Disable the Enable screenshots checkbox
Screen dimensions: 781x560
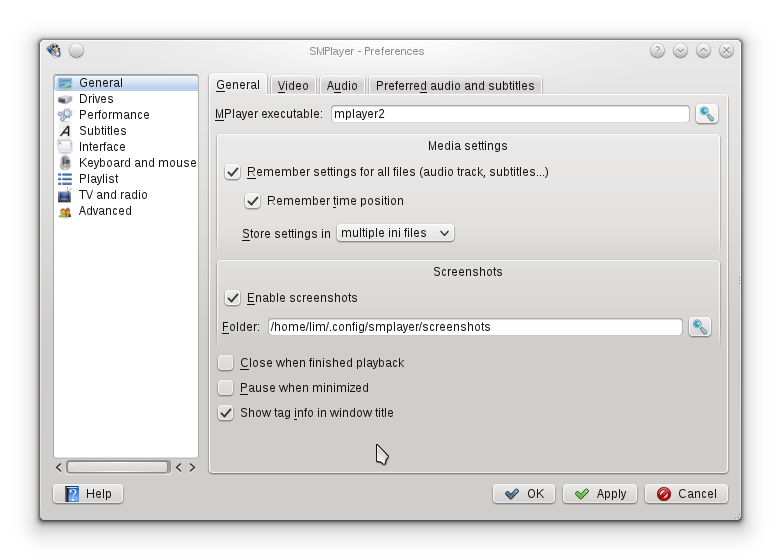click(232, 298)
